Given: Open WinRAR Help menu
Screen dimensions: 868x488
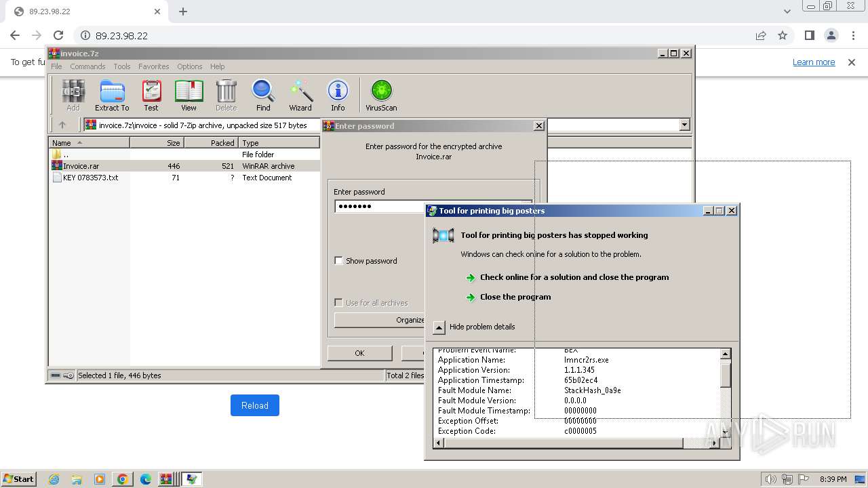Looking at the screenshot, I should coord(217,66).
